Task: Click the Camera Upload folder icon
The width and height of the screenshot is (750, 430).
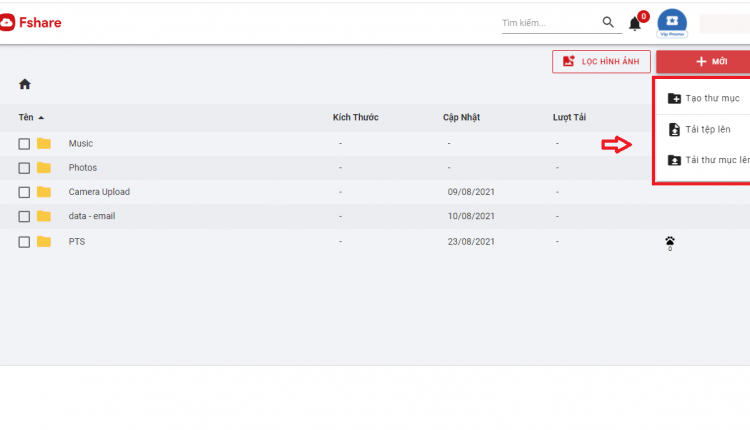Action: pyautogui.click(x=44, y=192)
